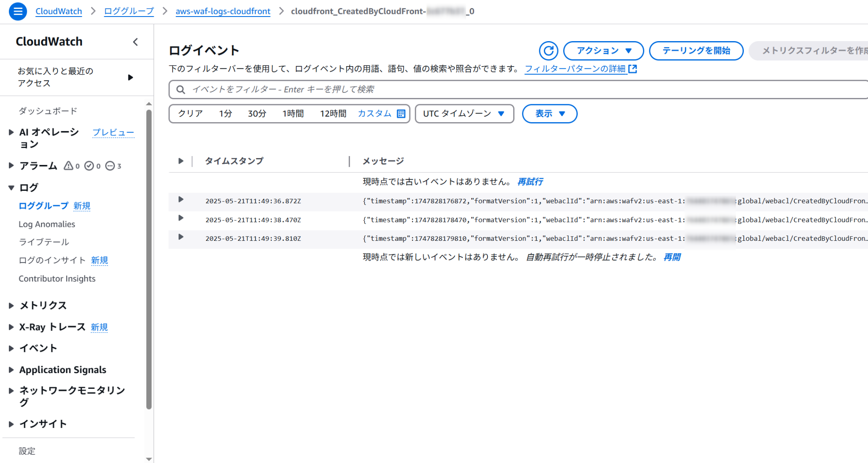868x463 pixels.
Task: Open the external link icon for filter patterns
Action: [x=633, y=69]
